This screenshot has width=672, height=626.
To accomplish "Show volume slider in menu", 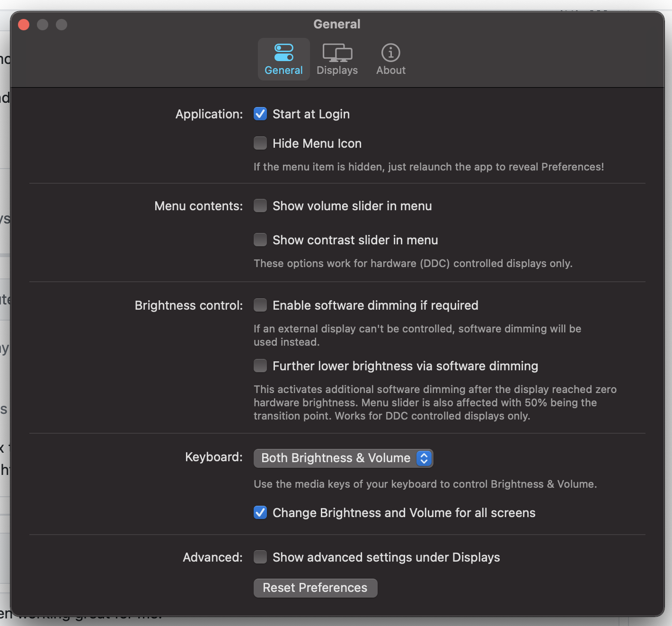I will click(260, 206).
